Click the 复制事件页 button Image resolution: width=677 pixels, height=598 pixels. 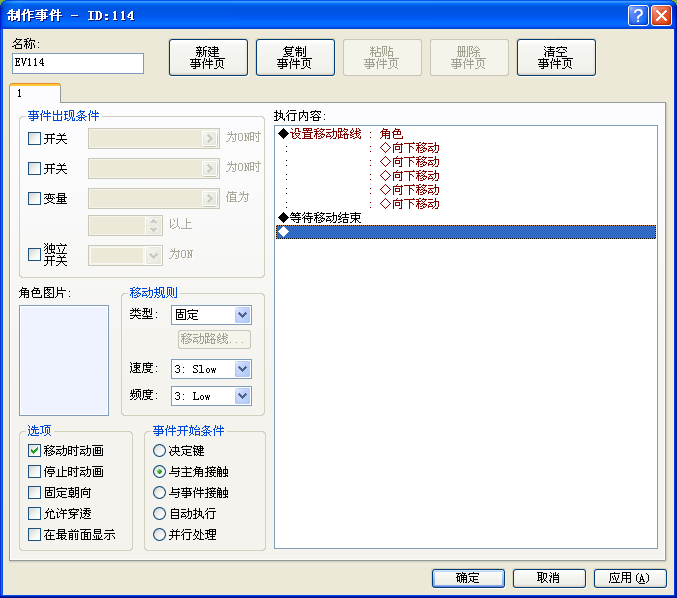click(295, 57)
